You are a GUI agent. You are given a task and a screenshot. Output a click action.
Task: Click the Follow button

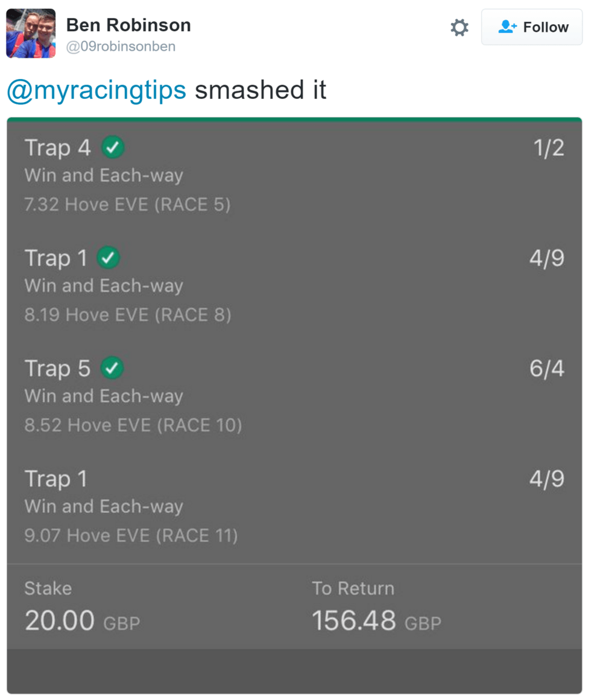[x=532, y=27]
